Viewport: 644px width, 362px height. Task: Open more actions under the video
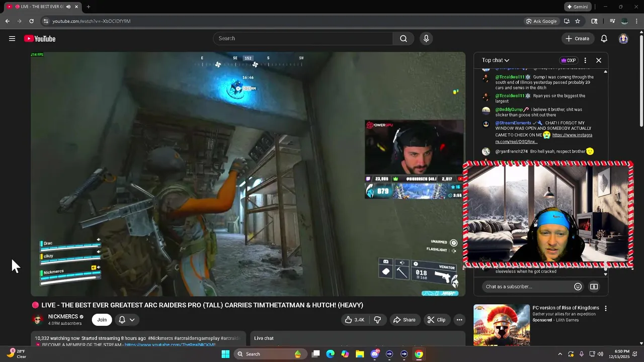tap(459, 320)
